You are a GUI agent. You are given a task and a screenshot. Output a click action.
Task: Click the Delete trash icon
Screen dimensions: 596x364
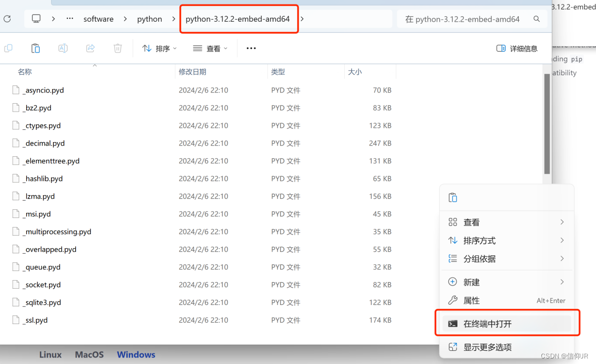pyautogui.click(x=117, y=48)
